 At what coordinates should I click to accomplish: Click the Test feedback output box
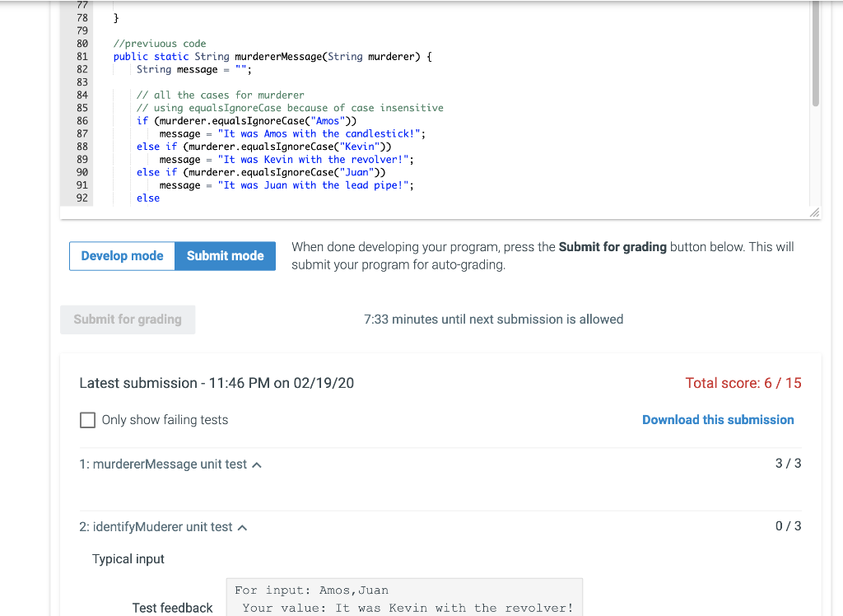404,597
